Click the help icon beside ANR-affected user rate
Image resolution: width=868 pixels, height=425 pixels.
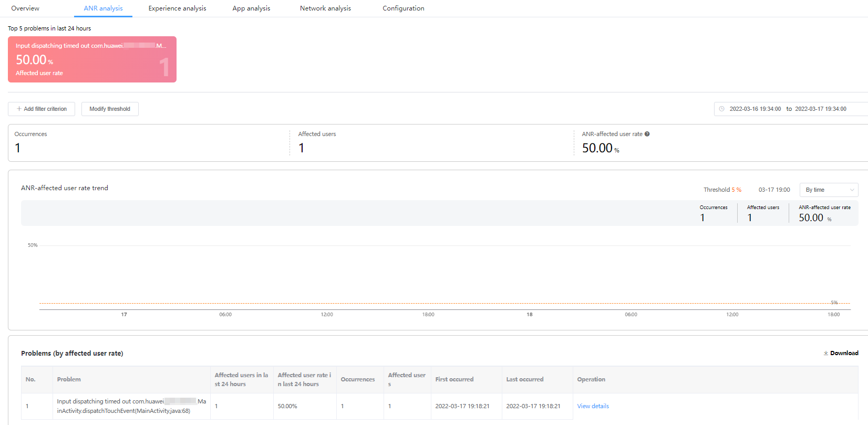pos(647,134)
